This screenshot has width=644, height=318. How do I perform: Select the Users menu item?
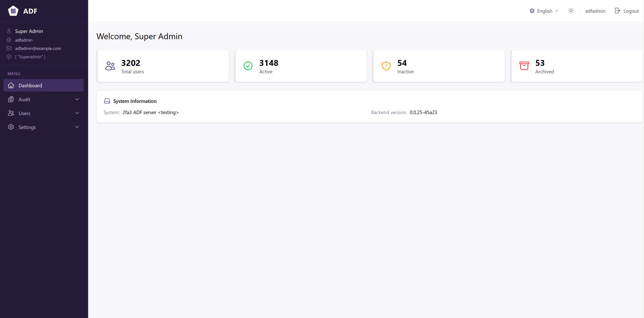click(x=44, y=113)
